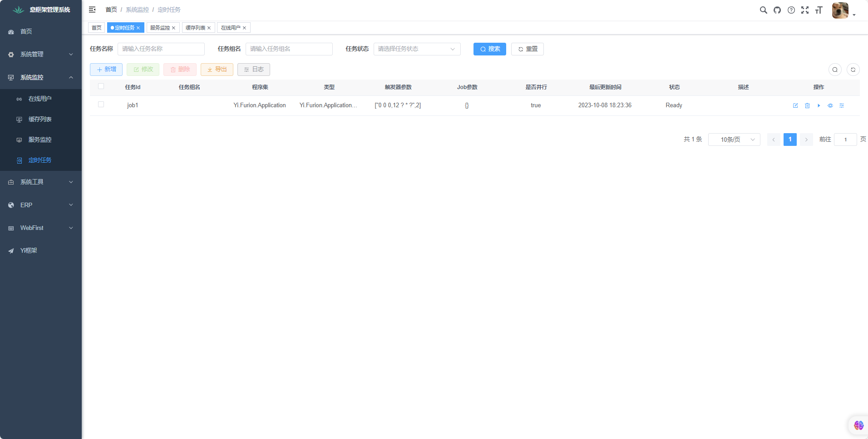This screenshot has height=439, width=868.
Task: Click the edit icon in job1 row
Action: (x=795, y=105)
